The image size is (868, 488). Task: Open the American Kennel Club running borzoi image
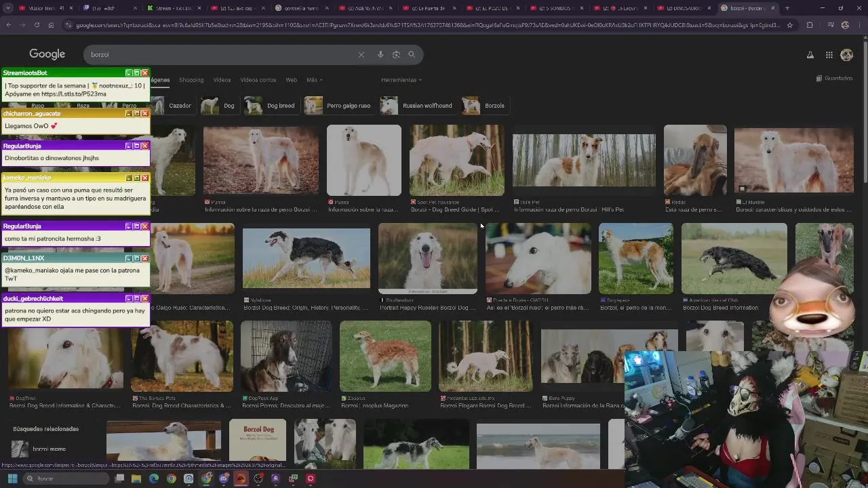[734, 259]
